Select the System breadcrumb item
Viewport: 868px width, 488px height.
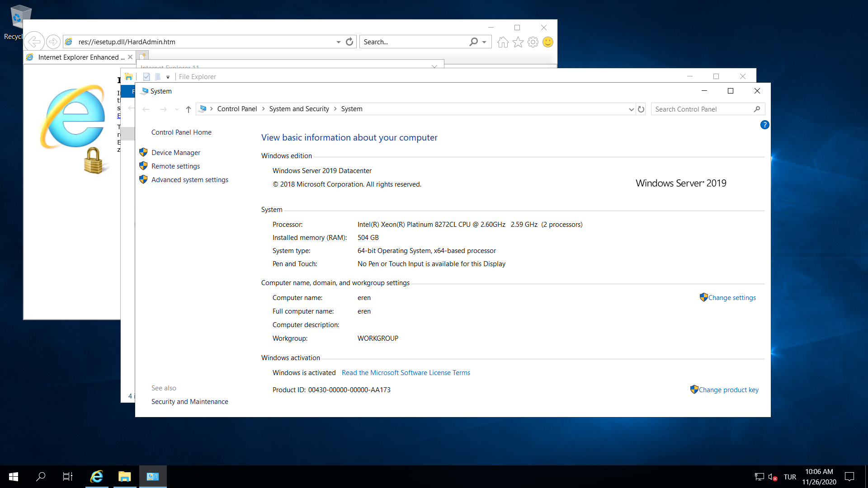pyautogui.click(x=352, y=109)
